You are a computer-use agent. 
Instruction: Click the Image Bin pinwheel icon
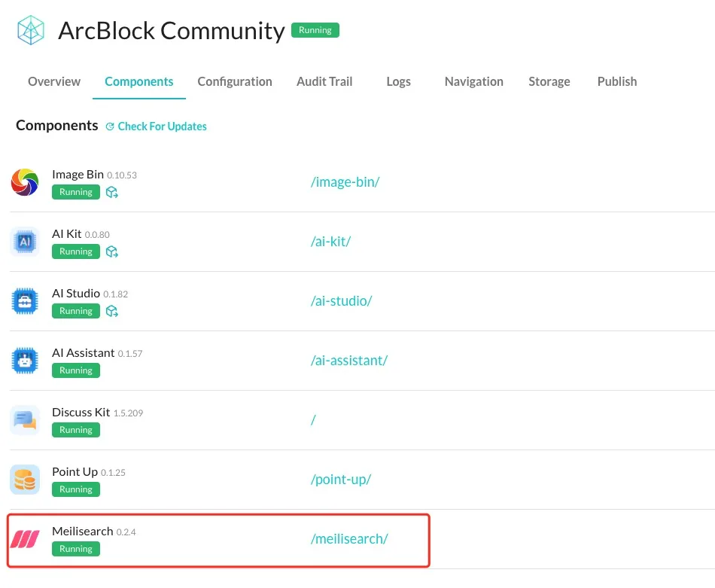[25, 182]
